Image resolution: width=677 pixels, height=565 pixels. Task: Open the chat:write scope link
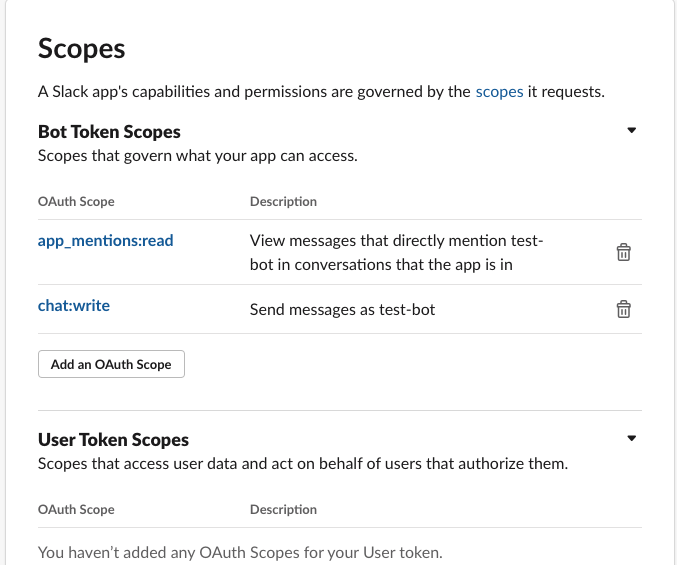74,306
